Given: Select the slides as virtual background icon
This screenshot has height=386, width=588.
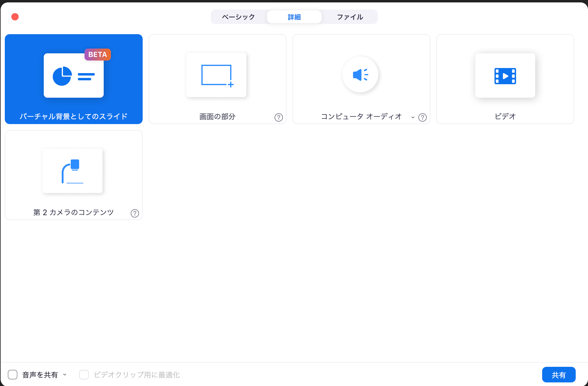Looking at the screenshot, I should (x=74, y=75).
